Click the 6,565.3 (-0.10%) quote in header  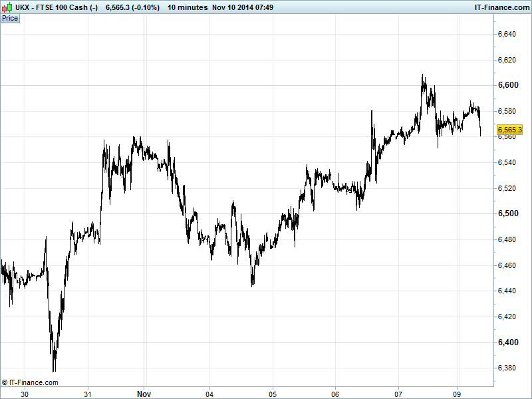coord(132,7)
